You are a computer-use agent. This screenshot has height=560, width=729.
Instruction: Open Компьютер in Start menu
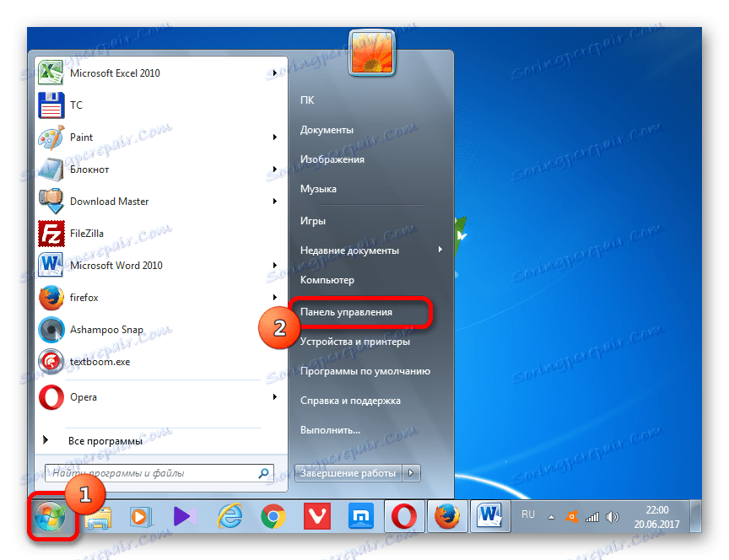(x=327, y=280)
